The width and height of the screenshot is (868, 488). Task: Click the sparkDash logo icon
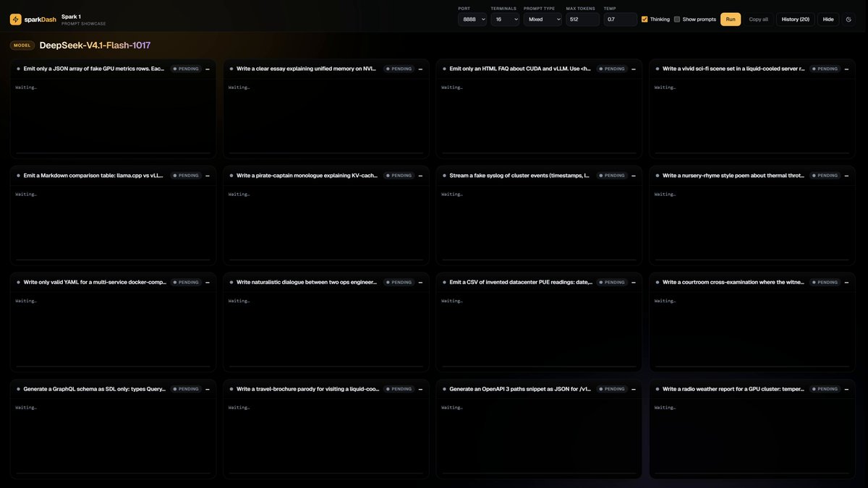tap(15, 20)
